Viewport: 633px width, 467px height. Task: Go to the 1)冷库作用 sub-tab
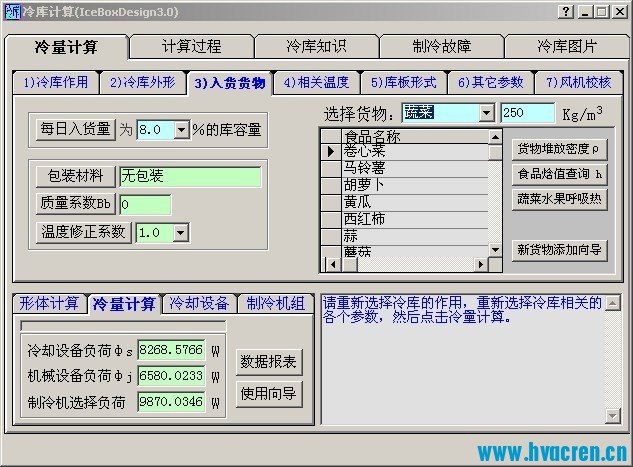pos(56,83)
